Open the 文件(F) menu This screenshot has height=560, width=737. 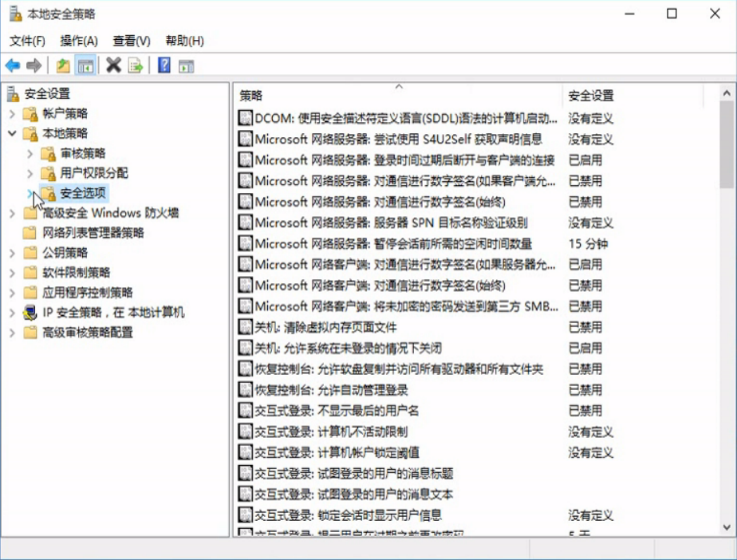pos(27,41)
